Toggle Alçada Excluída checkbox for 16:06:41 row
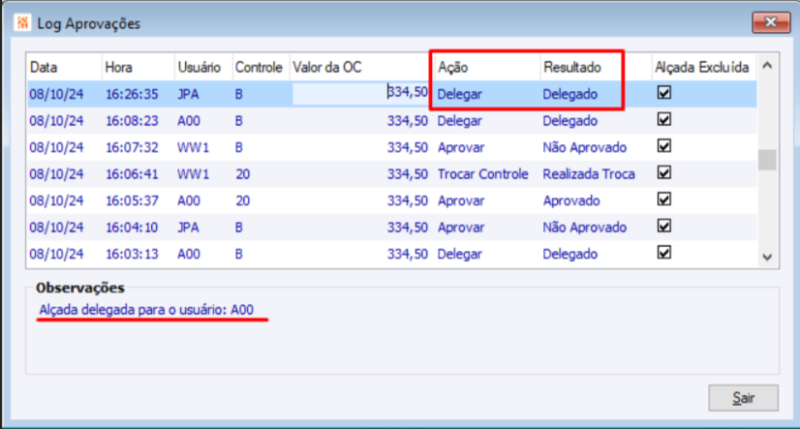This screenshot has width=800, height=429. (664, 172)
